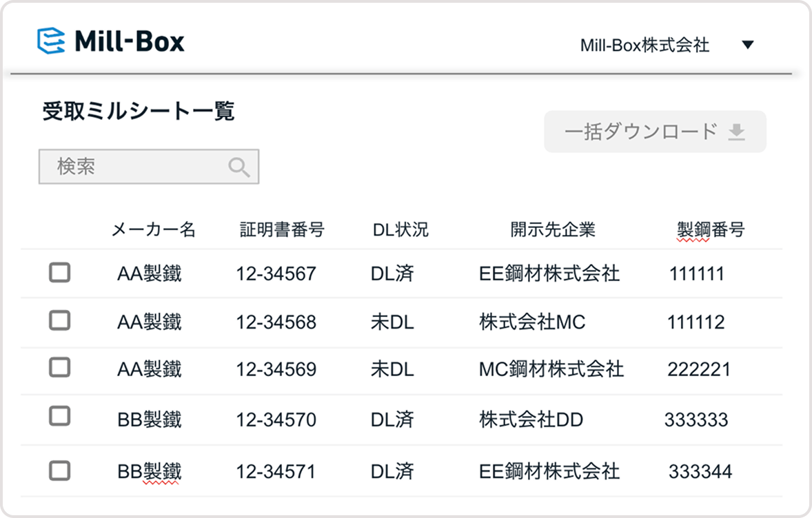Click EE鋼材株式会社 in row 12-34571
The image size is (812, 518).
[x=549, y=471]
